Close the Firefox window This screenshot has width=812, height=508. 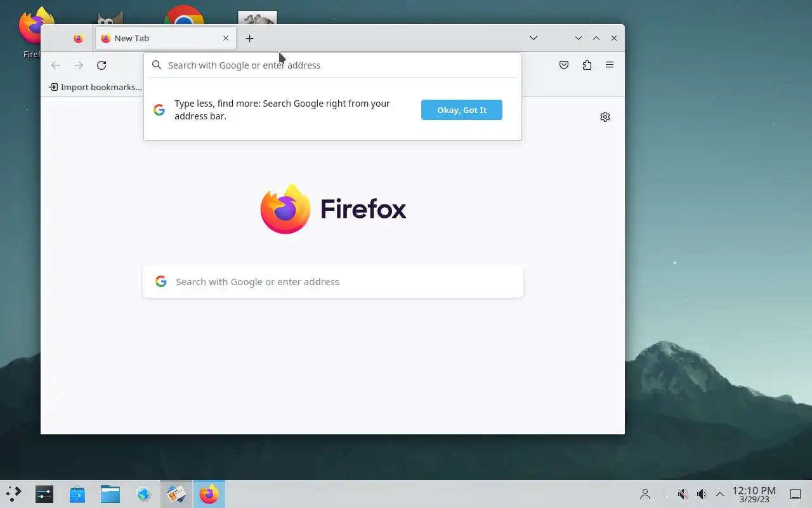point(614,38)
